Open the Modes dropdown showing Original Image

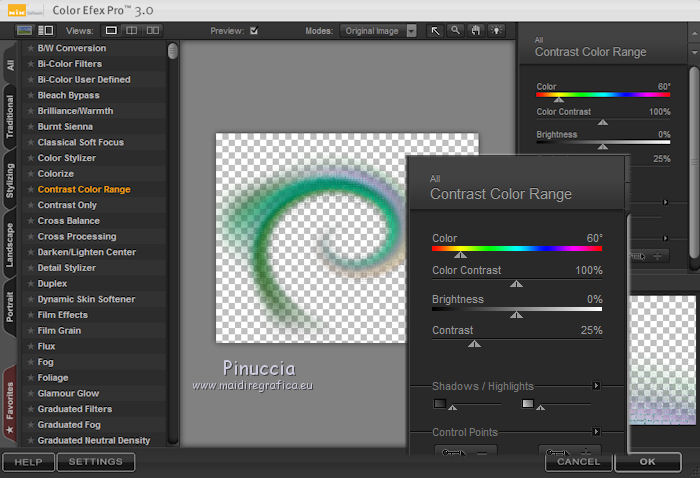378,31
